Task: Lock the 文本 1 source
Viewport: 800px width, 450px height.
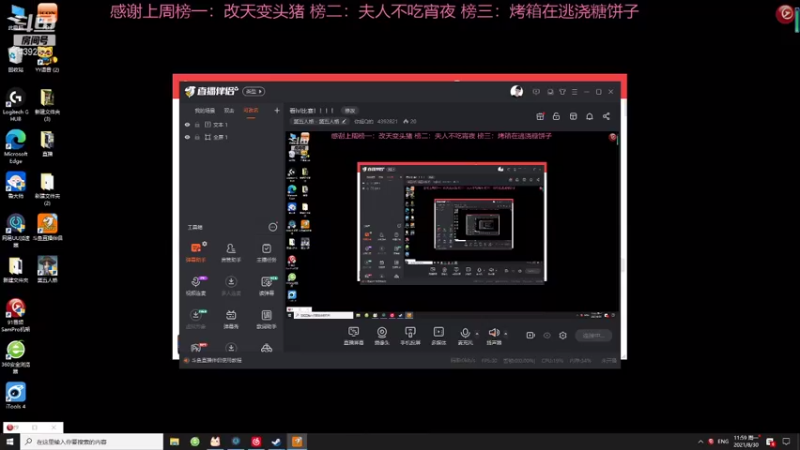Action: [197, 124]
